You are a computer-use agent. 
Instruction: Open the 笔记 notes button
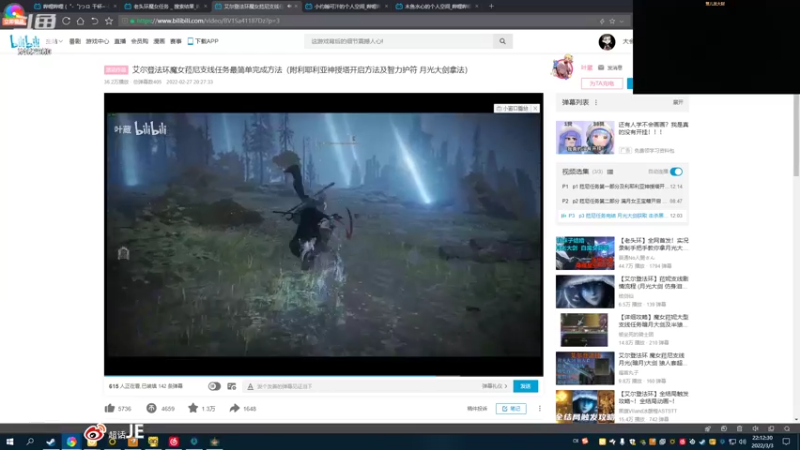point(511,408)
